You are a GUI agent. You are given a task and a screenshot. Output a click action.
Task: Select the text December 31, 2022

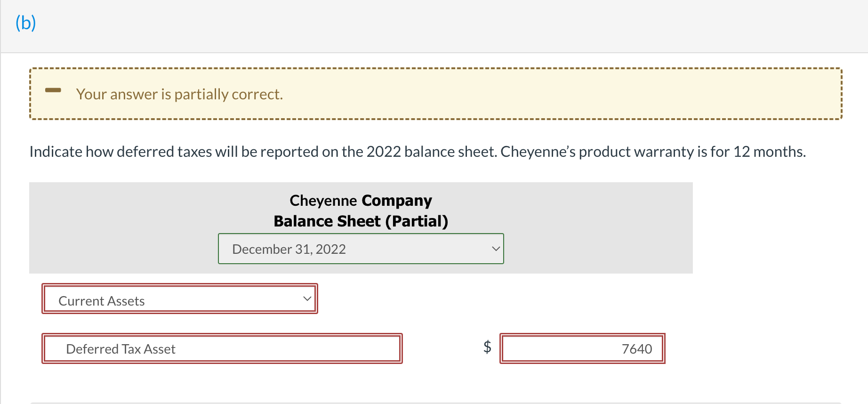coord(289,249)
